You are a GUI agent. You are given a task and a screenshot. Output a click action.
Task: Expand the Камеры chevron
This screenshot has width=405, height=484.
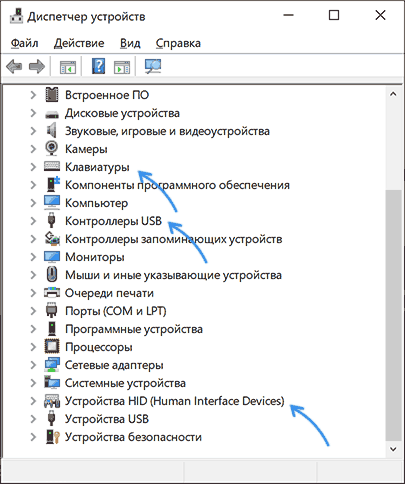point(33,149)
